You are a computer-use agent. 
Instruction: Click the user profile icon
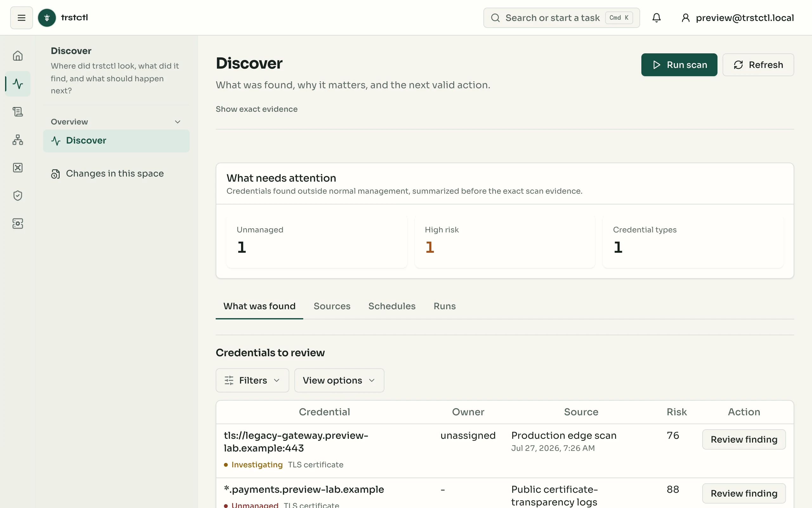click(685, 18)
